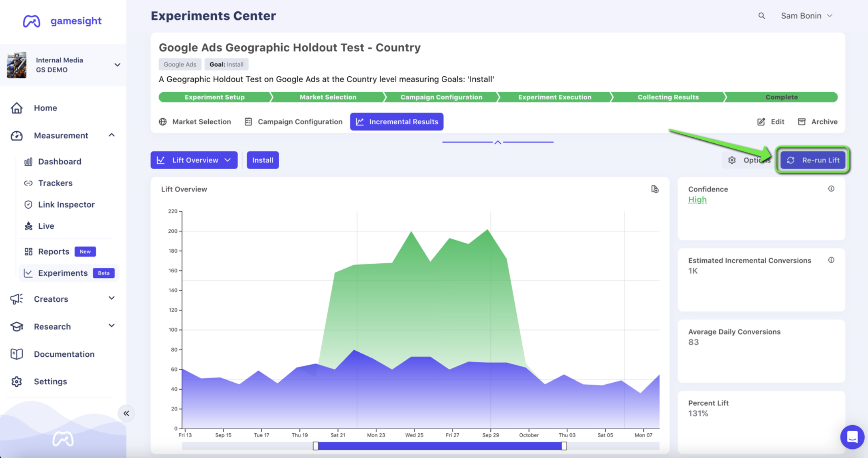Image resolution: width=868 pixels, height=458 pixels.
Task: Open the Lift Overview dropdown
Action: coord(194,160)
